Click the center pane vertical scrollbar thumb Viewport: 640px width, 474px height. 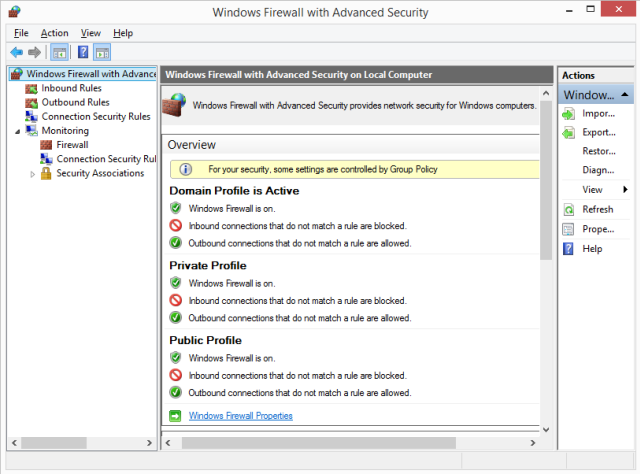pyautogui.click(x=546, y=180)
